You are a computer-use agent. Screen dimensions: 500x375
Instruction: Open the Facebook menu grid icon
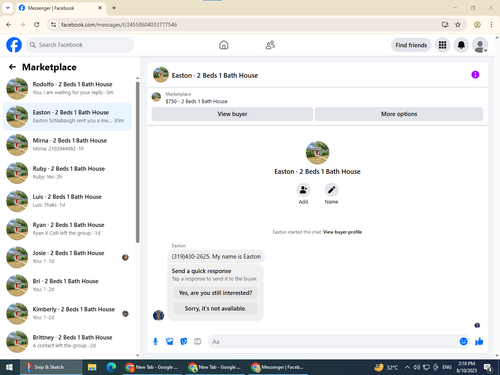click(442, 45)
